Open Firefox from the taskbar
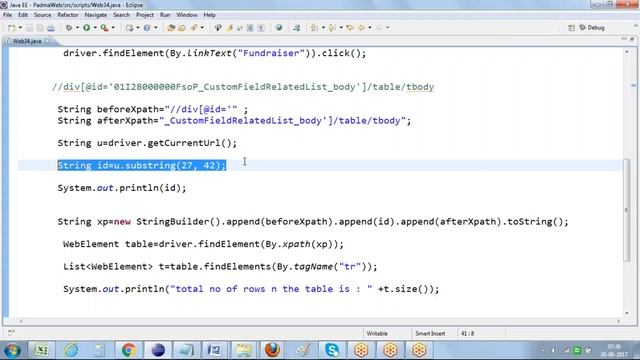Screen dimensions: 640x360 click(273, 350)
